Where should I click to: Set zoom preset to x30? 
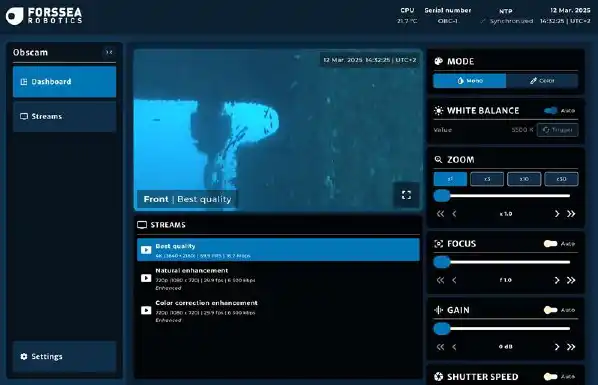point(561,179)
